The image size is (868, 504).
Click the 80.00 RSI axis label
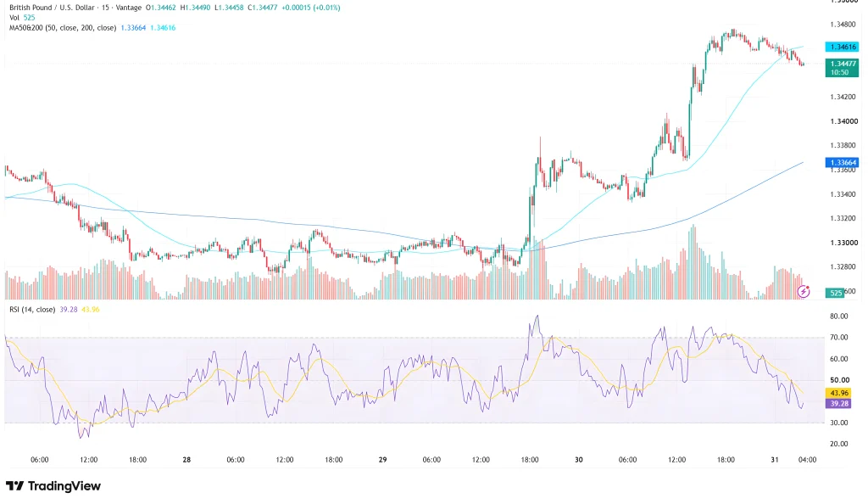pyautogui.click(x=839, y=316)
